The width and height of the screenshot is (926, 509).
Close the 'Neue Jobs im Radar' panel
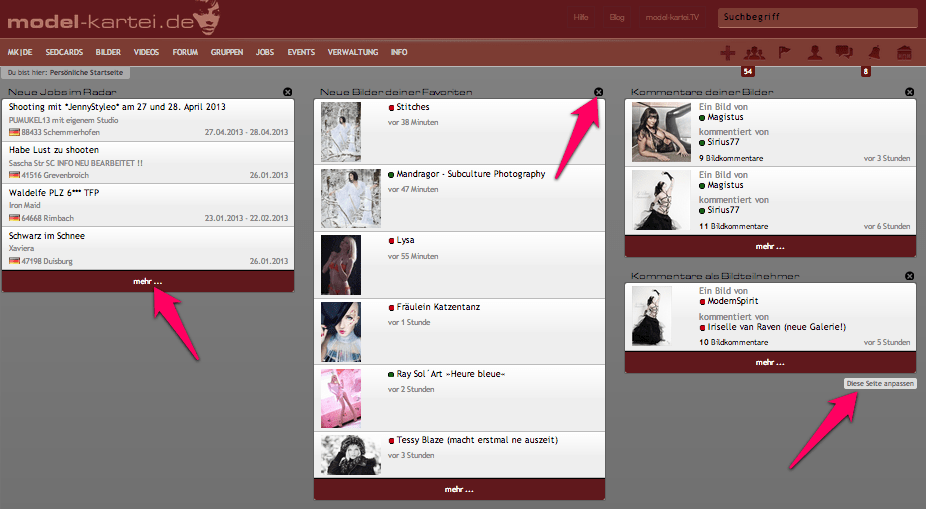click(x=288, y=92)
